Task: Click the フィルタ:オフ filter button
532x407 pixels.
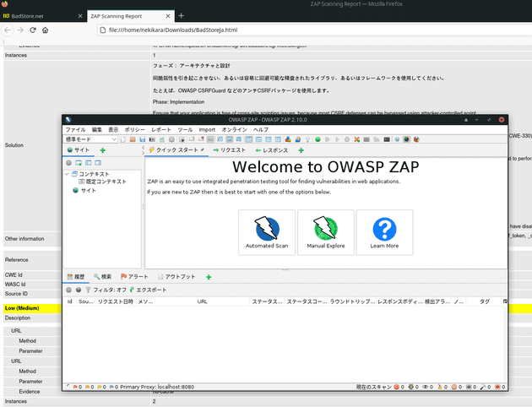Action: coord(106,290)
